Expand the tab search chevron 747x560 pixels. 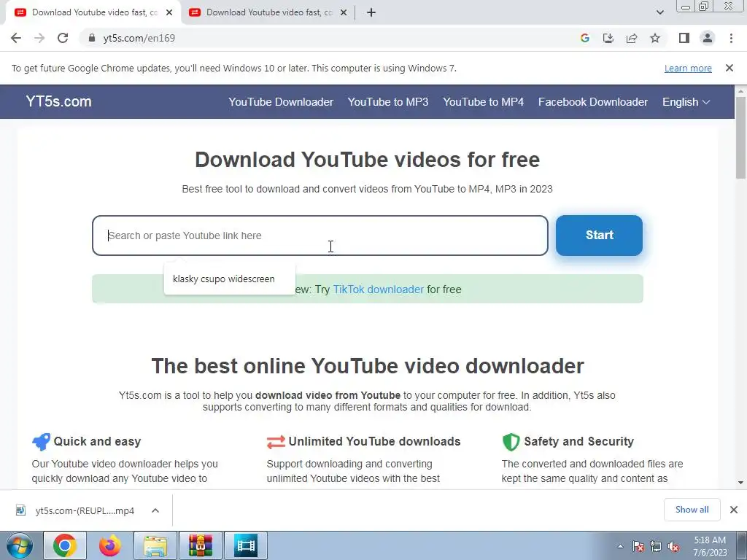tap(659, 12)
